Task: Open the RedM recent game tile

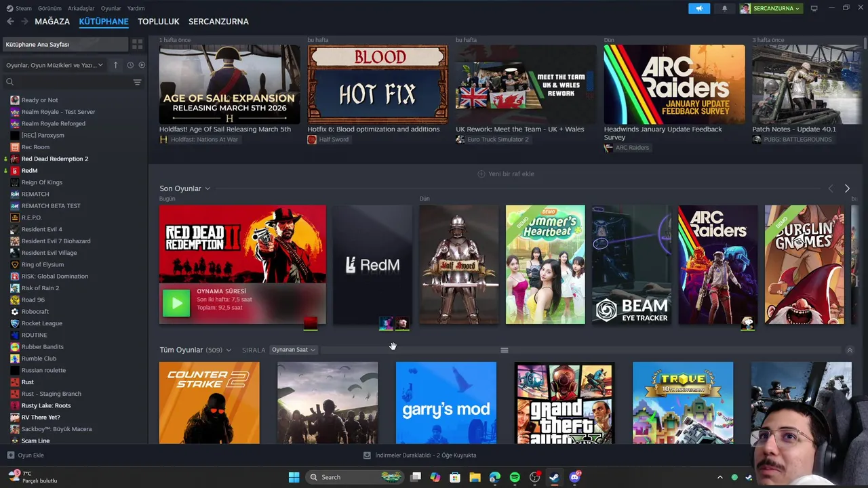Action: [372, 264]
